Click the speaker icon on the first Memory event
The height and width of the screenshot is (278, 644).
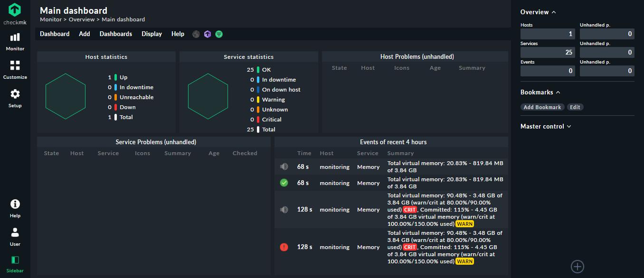[x=284, y=167]
